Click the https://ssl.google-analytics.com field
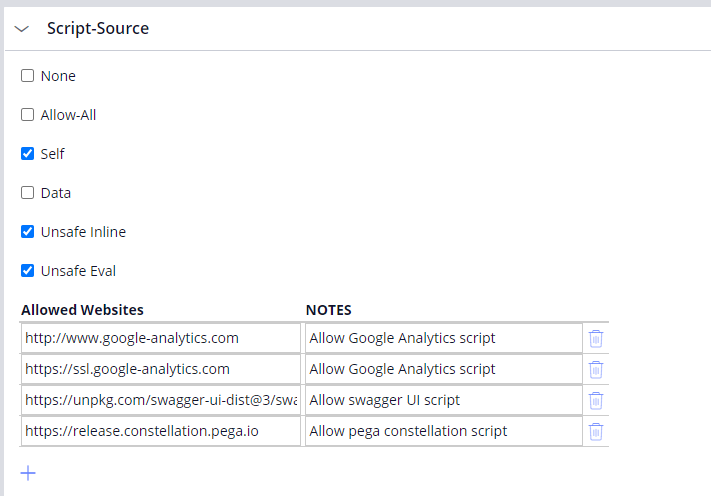 tap(160, 369)
